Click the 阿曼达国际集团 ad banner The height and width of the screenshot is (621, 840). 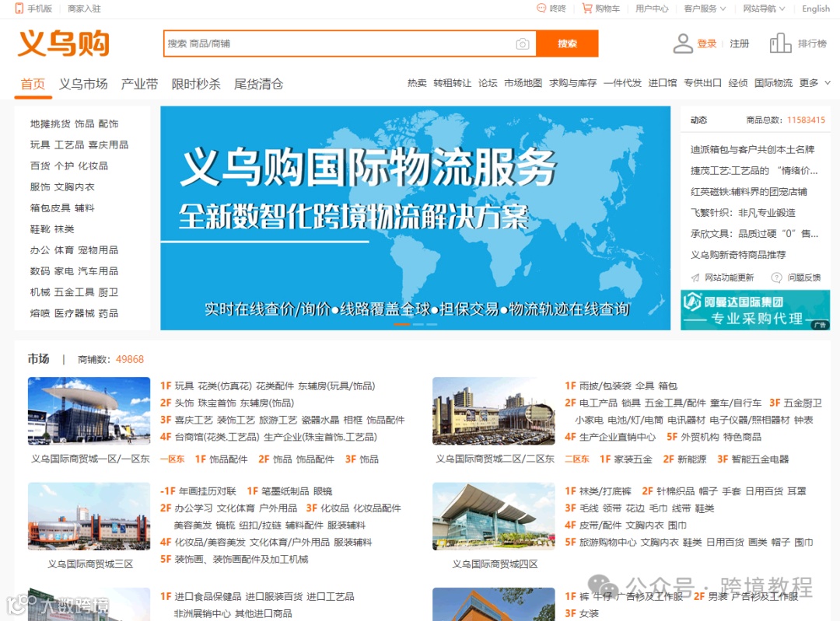(x=755, y=310)
